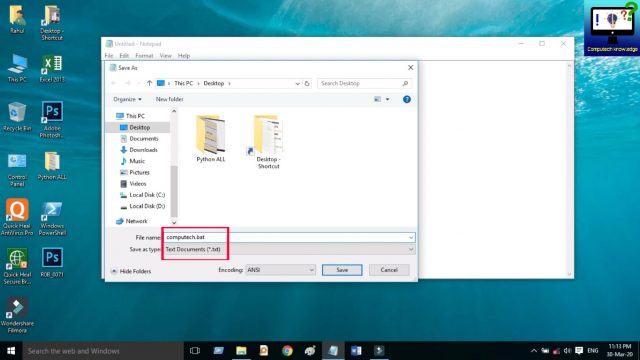Refresh the Desktop folder location
Screen dimensions: 640x360
coord(307,83)
